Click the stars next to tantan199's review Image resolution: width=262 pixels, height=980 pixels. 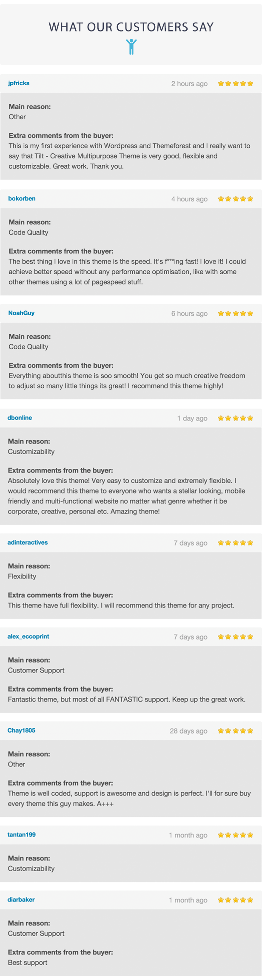pyautogui.click(x=235, y=835)
